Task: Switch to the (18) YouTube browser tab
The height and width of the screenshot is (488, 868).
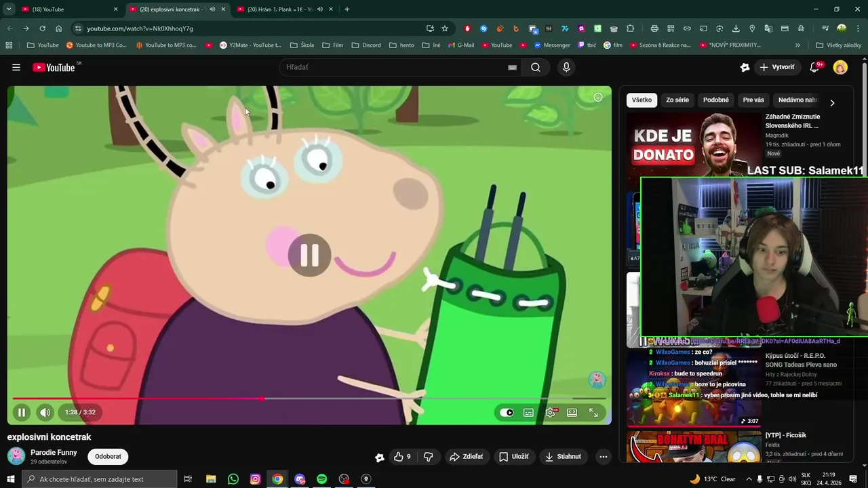Action: (69, 9)
